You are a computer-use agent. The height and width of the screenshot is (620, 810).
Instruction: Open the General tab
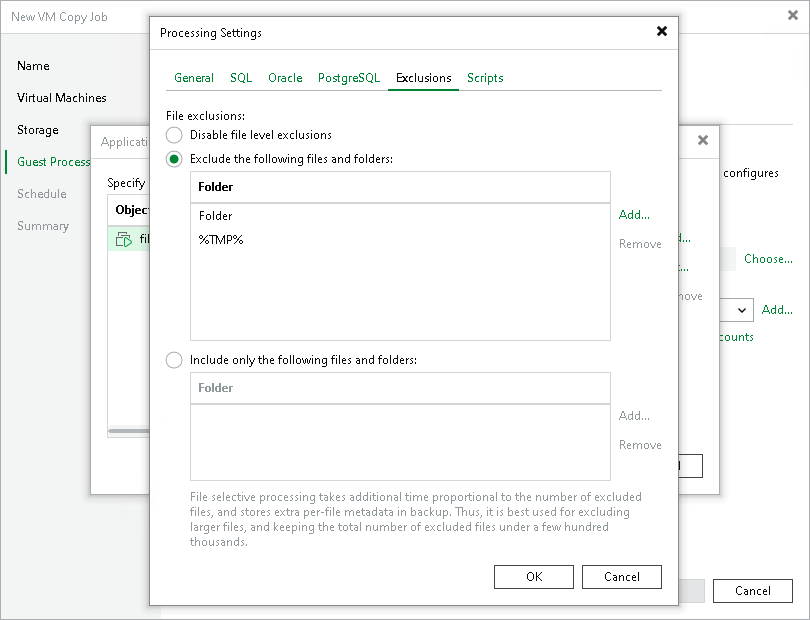(193, 77)
